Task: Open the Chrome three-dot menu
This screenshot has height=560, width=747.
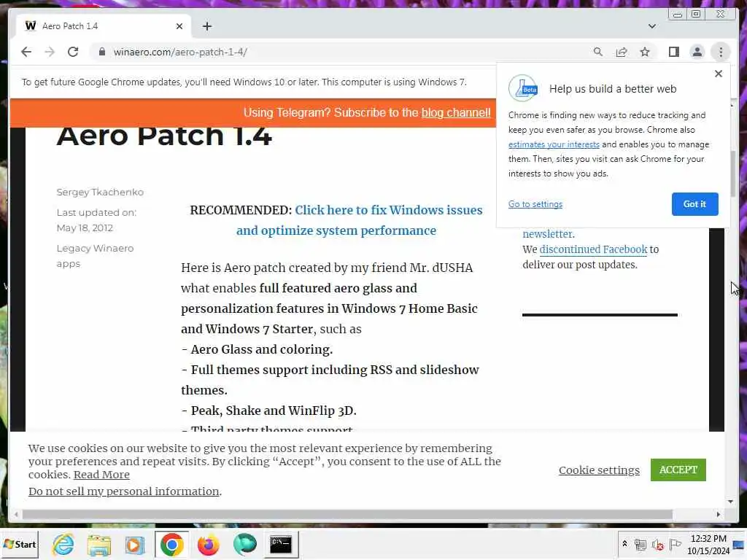Action: (721, 52)
